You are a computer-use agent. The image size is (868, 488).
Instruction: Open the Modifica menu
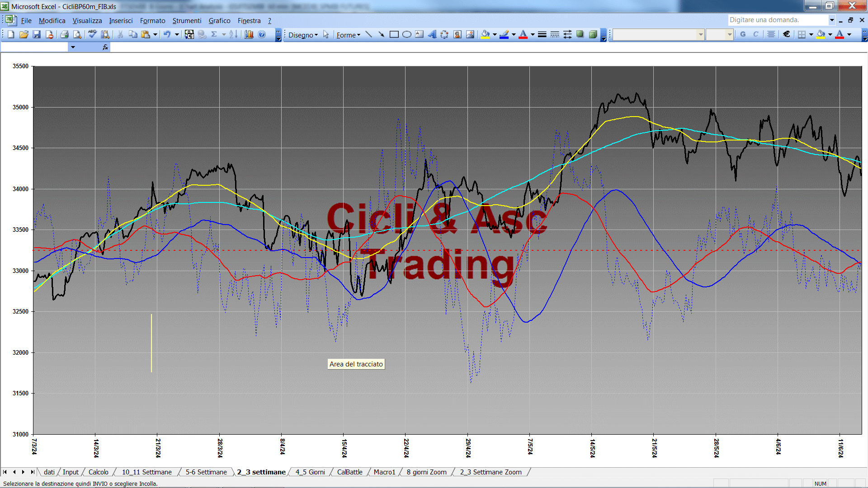pyautogui.click(x=52, y=20)
